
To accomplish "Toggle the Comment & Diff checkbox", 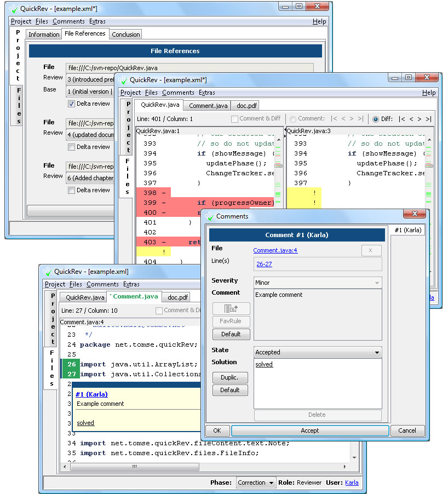I will click(235, 119).
